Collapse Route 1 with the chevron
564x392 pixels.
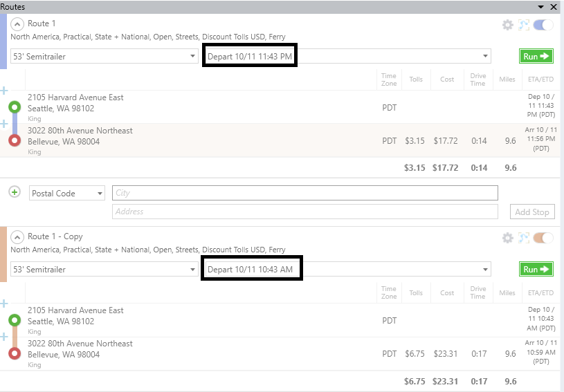coord(18,24)
